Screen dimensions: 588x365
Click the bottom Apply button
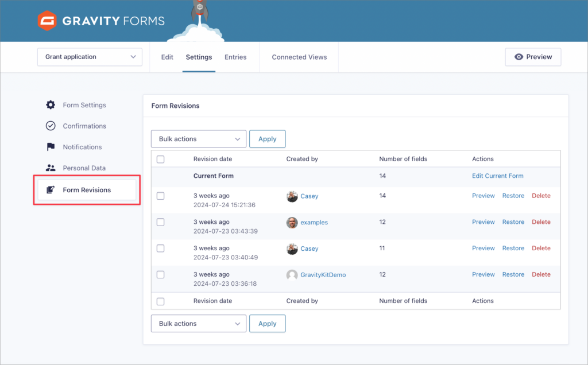click(x=268, y=324)
